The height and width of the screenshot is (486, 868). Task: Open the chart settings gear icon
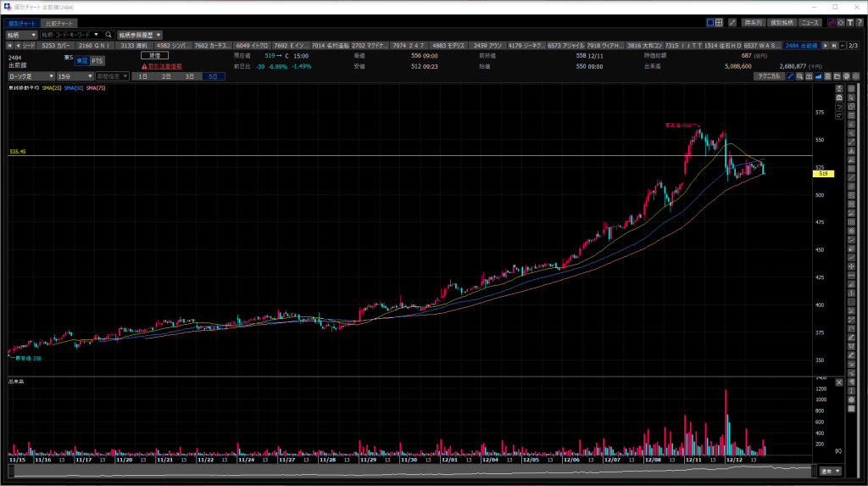tap(856, 76)
